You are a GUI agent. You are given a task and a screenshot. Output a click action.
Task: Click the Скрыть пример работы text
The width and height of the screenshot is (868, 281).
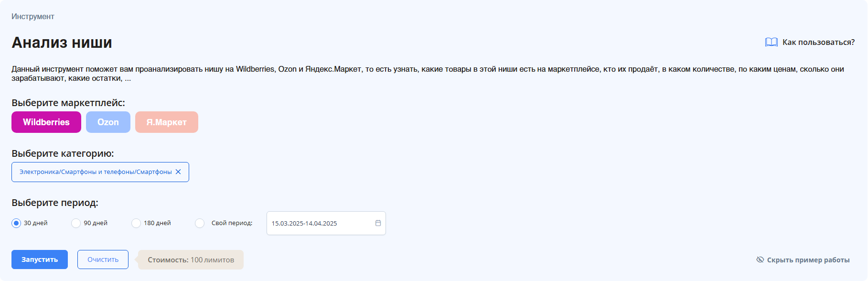(x=808, y=260)
